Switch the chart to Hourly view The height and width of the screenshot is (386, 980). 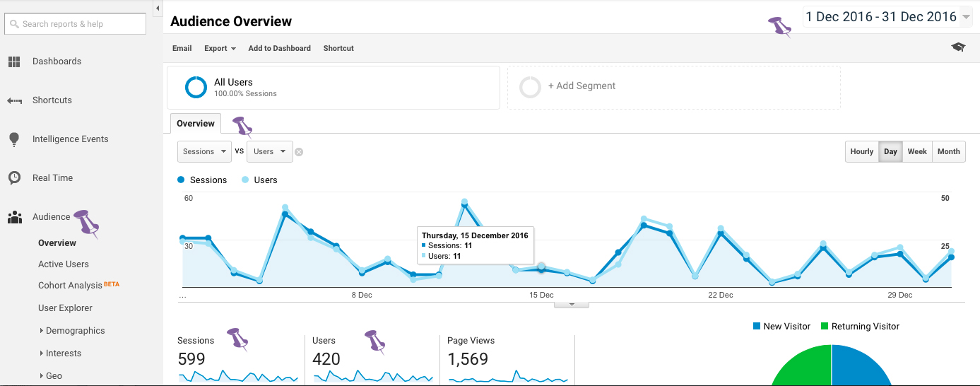point(861,151)
